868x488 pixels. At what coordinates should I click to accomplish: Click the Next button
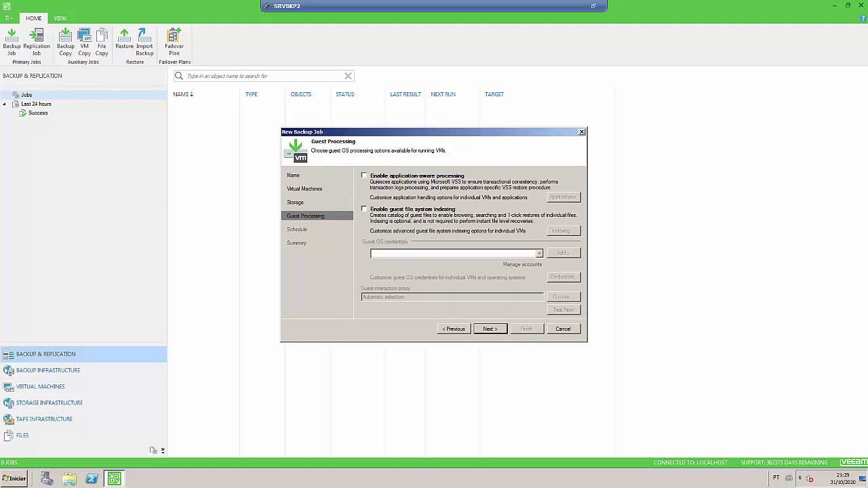490,329
